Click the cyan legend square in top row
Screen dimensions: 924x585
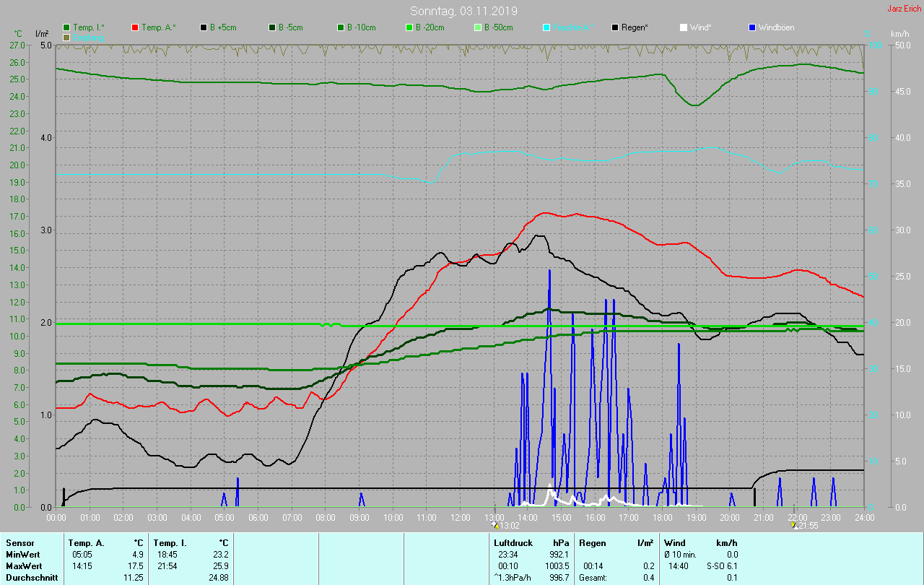tap(546, 27)
